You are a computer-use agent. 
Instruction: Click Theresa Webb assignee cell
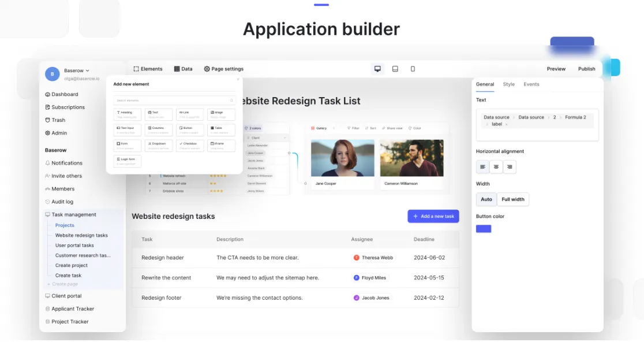coord(373,258)
